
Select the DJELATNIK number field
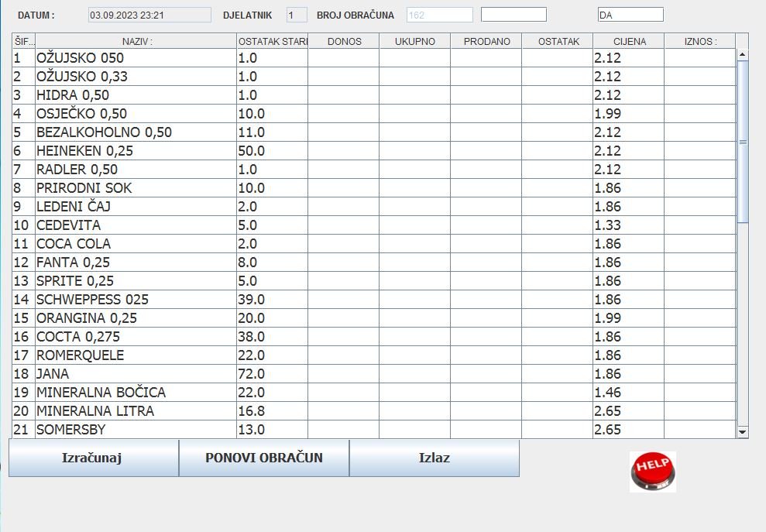click(x=297, y=15)
